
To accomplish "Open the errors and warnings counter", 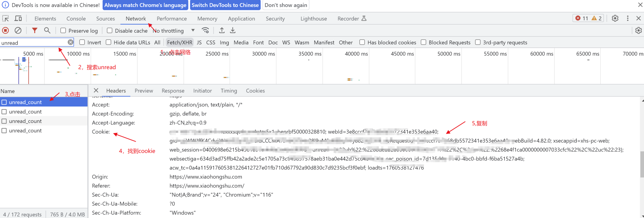I will [588, 18].
